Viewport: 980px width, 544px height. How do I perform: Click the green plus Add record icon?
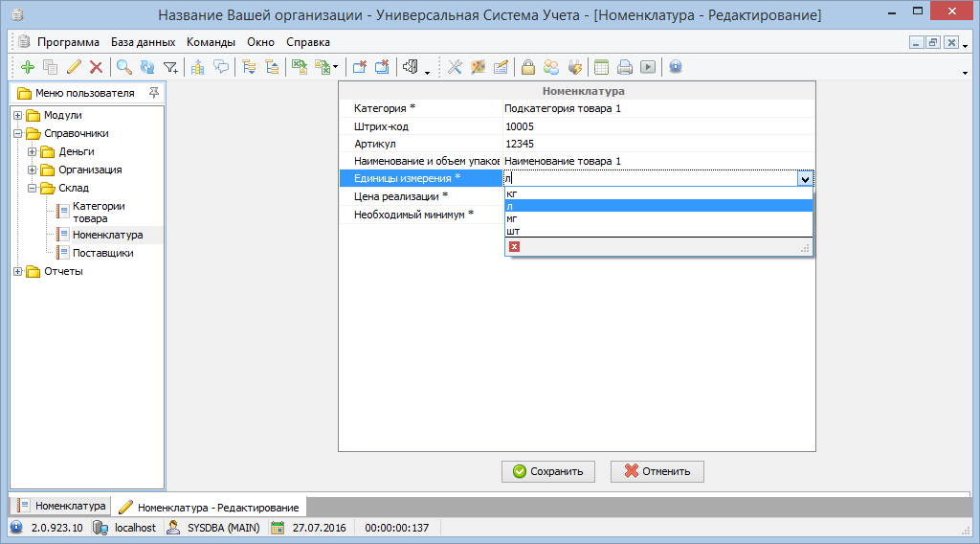(27, 67)
